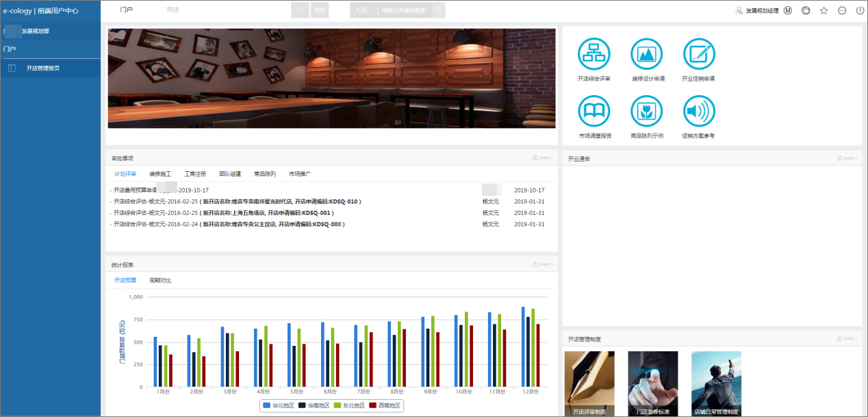
Task: Click MORE link on the 审批事项 panel
Action: click(x=541, y=157)
